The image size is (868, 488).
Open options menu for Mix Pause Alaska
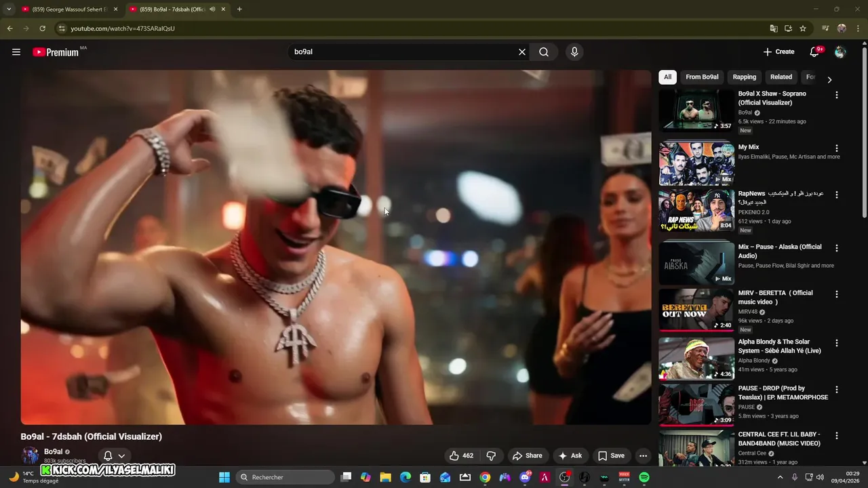pos(836,248)
